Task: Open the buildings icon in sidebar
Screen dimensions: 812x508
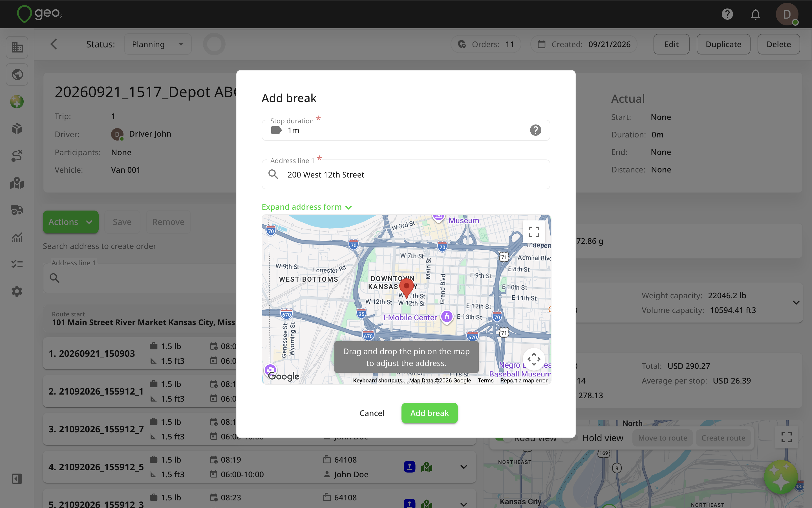Action: 17,47
